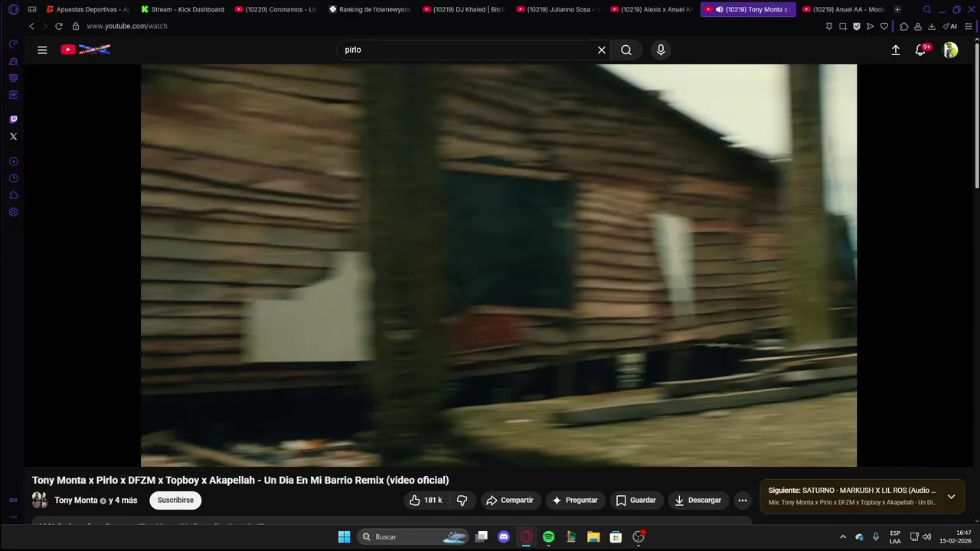980x551 pixels.
Task: Open GX Control speedometer icon in sidebar
Action: (x=13, y=44)
